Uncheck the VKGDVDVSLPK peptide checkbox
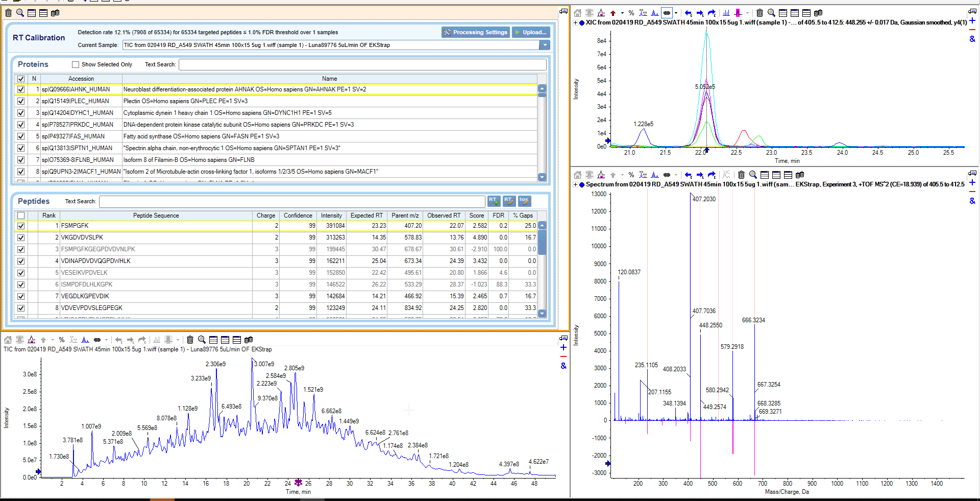 tap(21, 237)
